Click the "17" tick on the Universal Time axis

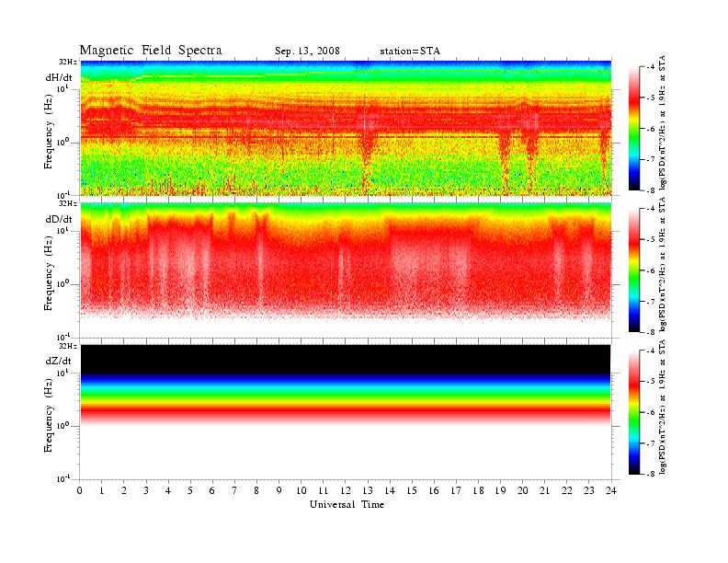(456, 490)
